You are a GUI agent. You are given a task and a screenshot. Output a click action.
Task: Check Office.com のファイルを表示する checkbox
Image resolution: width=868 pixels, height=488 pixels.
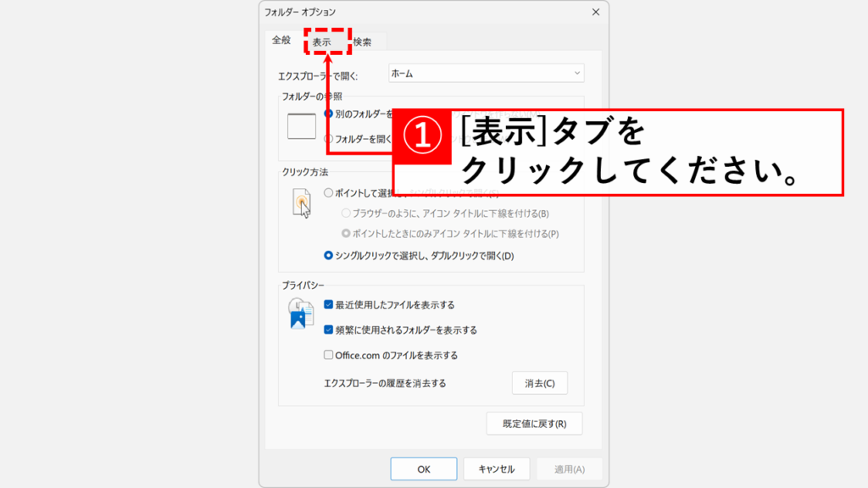(328, 355)
